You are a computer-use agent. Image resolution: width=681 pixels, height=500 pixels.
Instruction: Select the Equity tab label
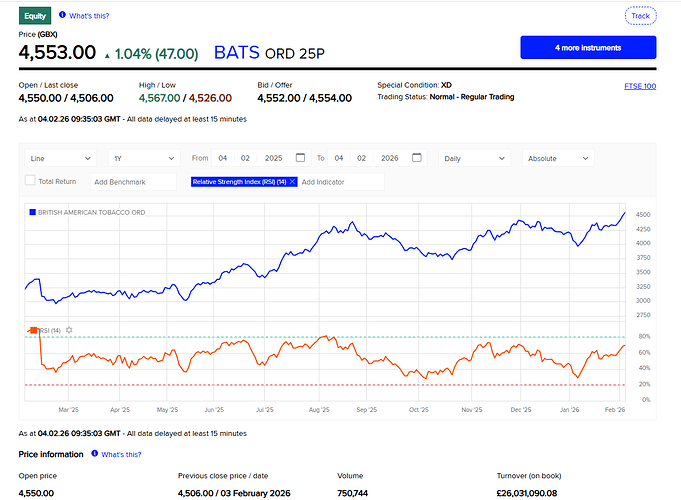(x=35, y=16)
